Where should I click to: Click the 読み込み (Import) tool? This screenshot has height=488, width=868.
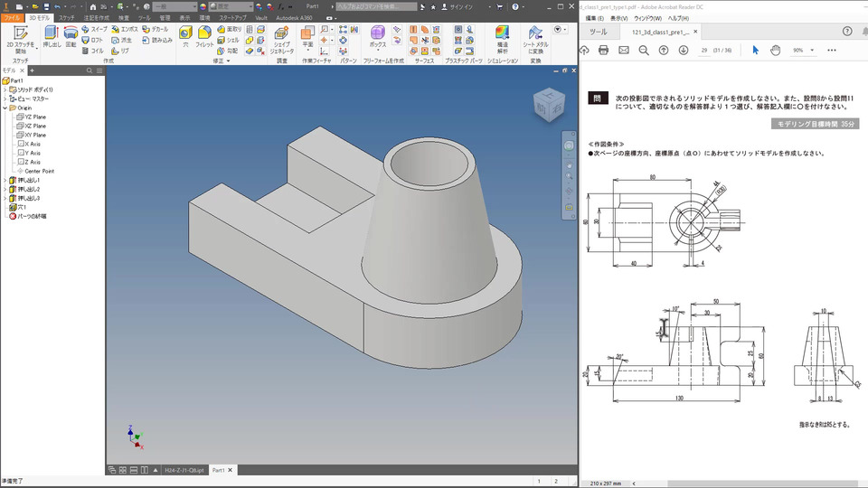coord(157,40)
